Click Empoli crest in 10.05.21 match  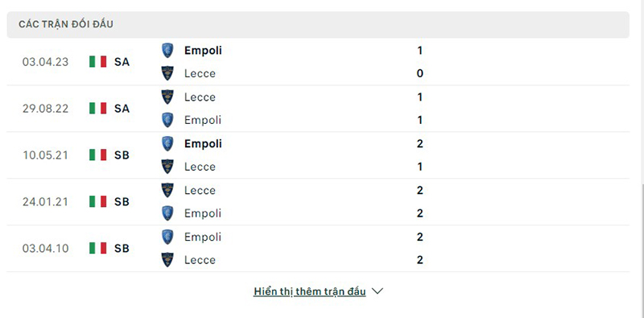(167, 143)
